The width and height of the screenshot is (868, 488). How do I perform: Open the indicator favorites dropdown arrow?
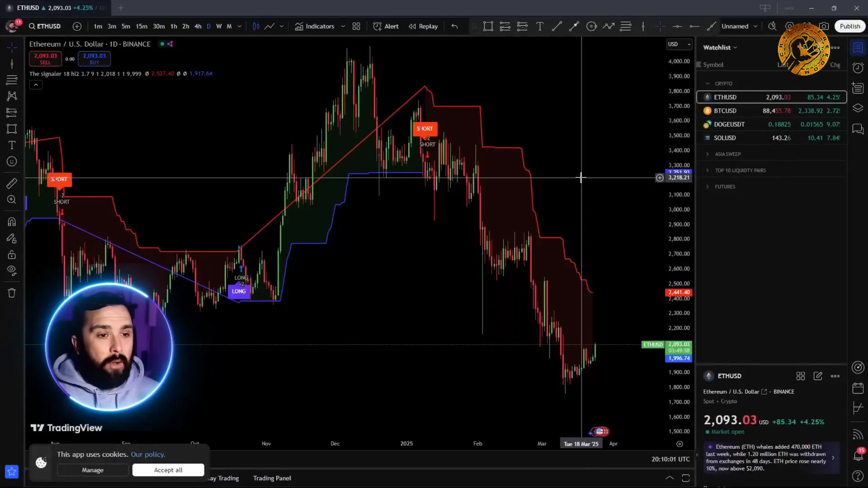(x=343, y=26)
